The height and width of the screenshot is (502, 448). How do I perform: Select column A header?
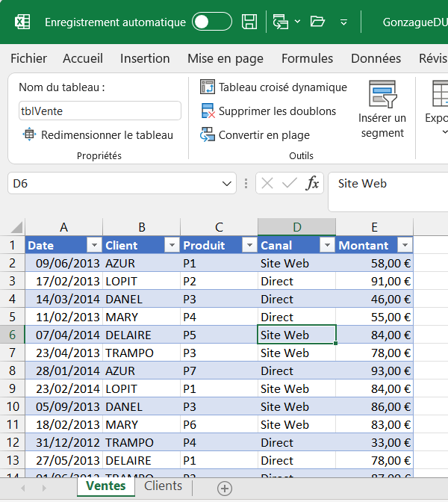(x=64, y=227)
